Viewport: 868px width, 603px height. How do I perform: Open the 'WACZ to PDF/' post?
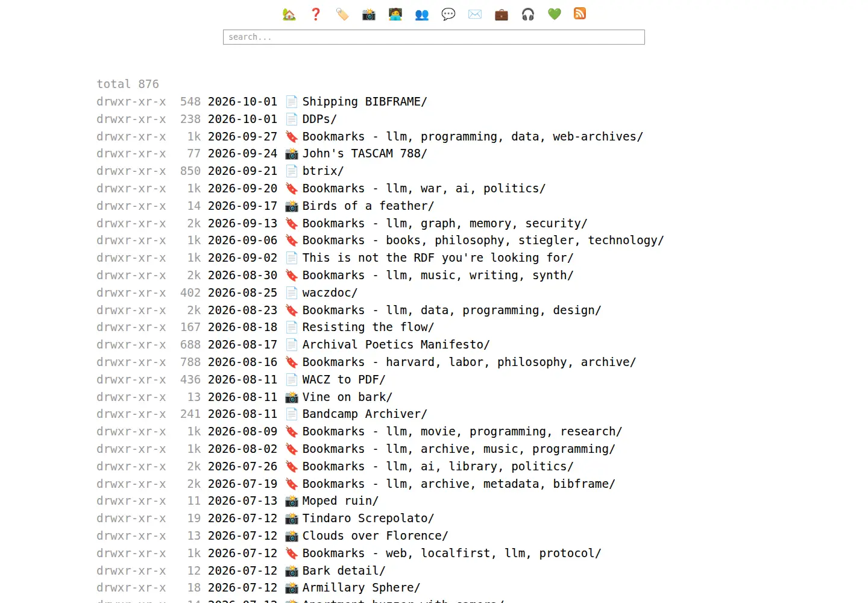tap(344, 379)
